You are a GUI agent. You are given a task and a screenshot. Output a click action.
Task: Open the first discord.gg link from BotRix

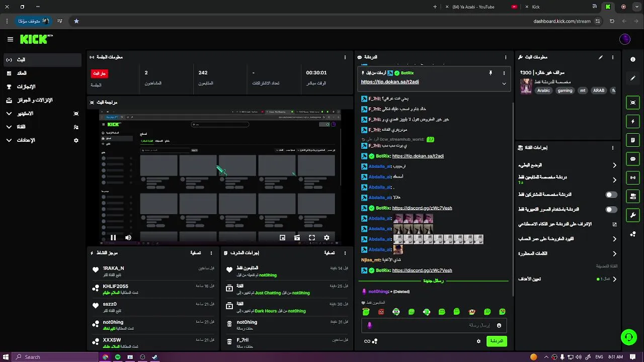pos(422,208)
